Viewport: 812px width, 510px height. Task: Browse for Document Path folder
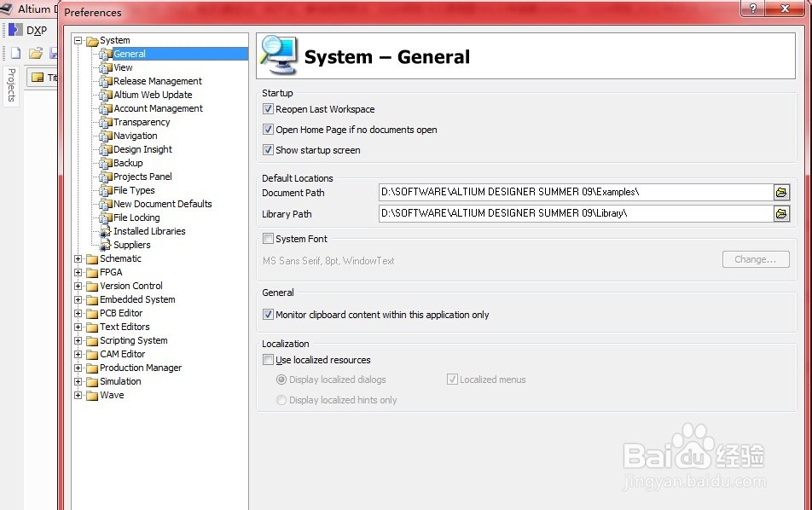(x=781, y=192)
